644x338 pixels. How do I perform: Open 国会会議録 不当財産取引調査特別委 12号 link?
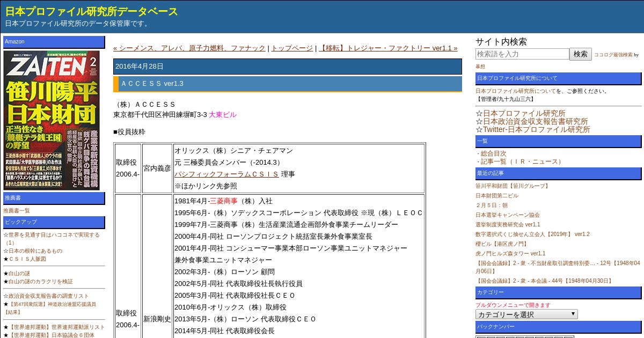click(x=558, y=267)
